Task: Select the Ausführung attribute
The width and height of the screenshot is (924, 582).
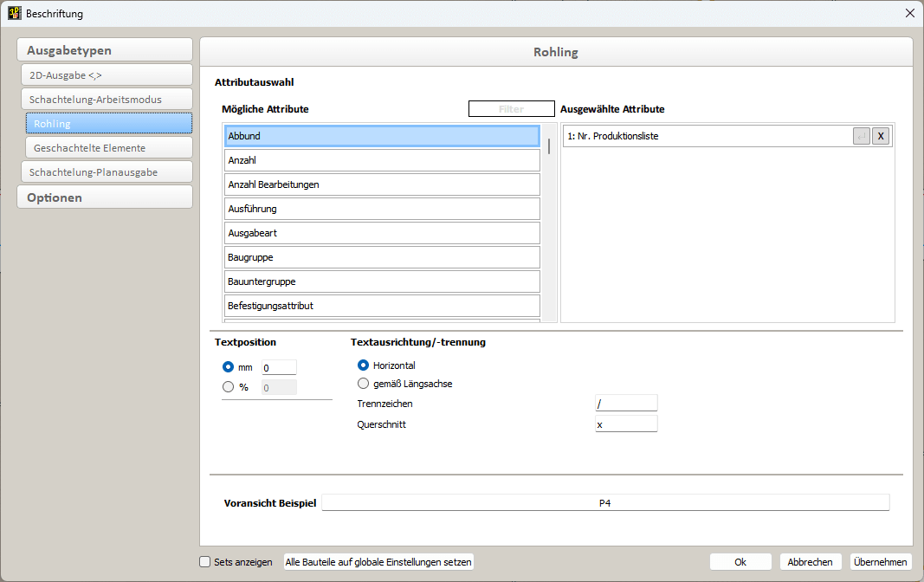Action: (382, 209)
